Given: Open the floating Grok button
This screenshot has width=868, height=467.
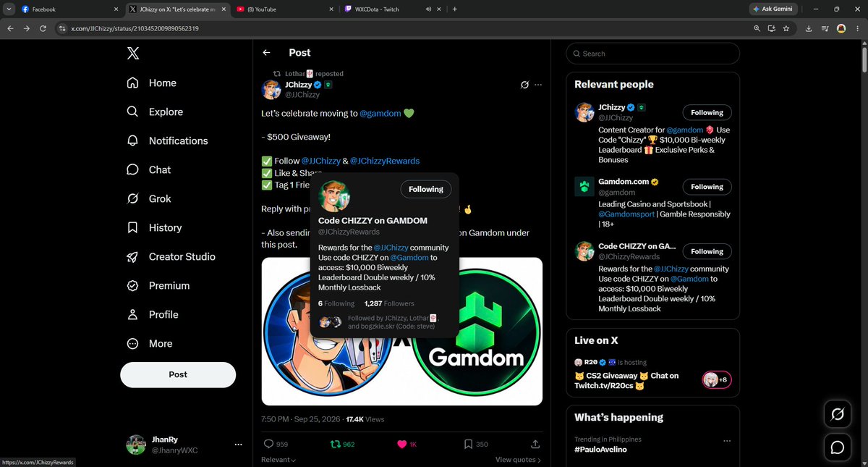Looking at the screenshot, I should pyautogui.click(x=837, y=414).
